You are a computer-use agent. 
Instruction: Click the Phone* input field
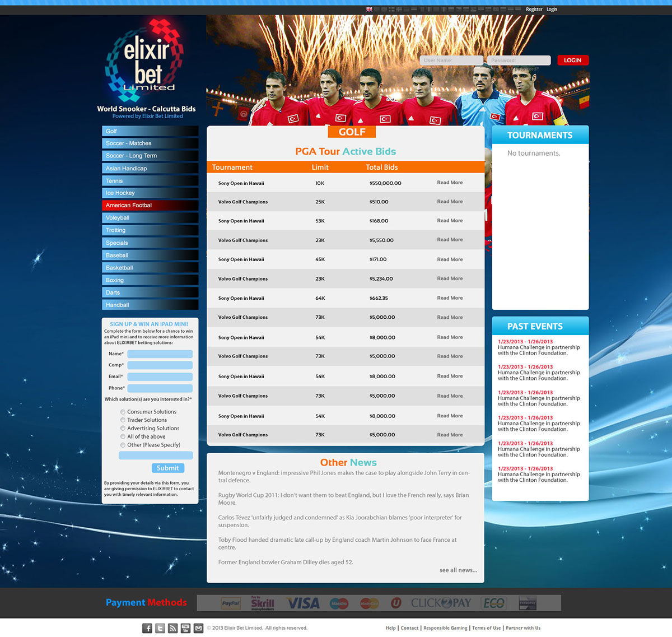click(160, 388)
